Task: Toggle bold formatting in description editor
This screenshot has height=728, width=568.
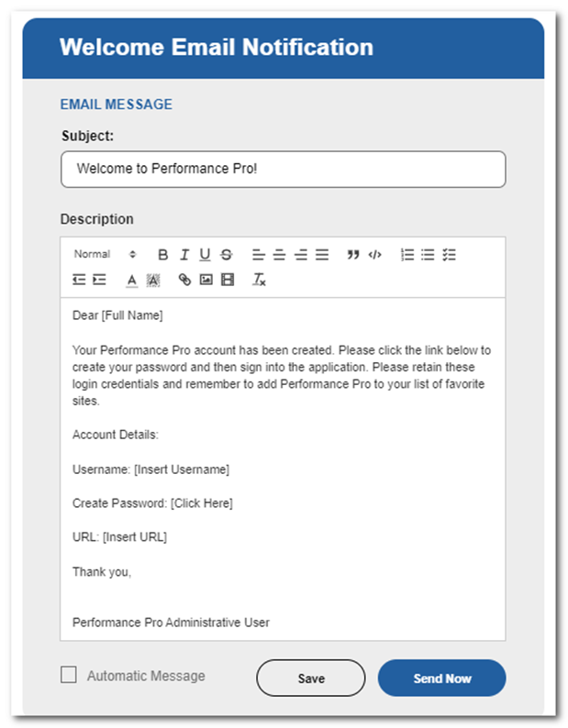Action: tap(162, 254)
